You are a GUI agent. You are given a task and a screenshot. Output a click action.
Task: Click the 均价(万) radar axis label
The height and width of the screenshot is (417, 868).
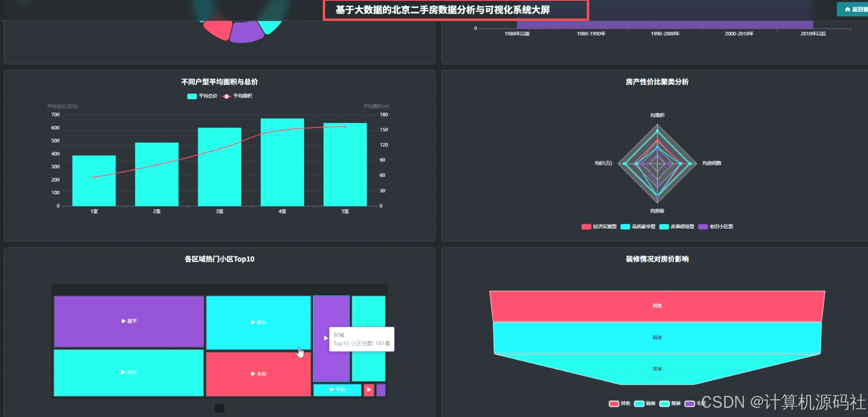click(603, 163)
